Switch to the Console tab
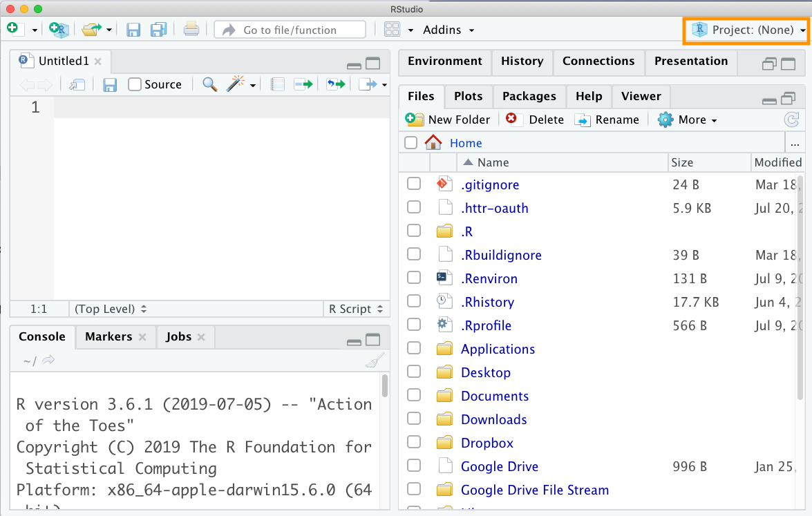Image resolution: width=812 pixels, height=516 pixels. click(42, 336)
